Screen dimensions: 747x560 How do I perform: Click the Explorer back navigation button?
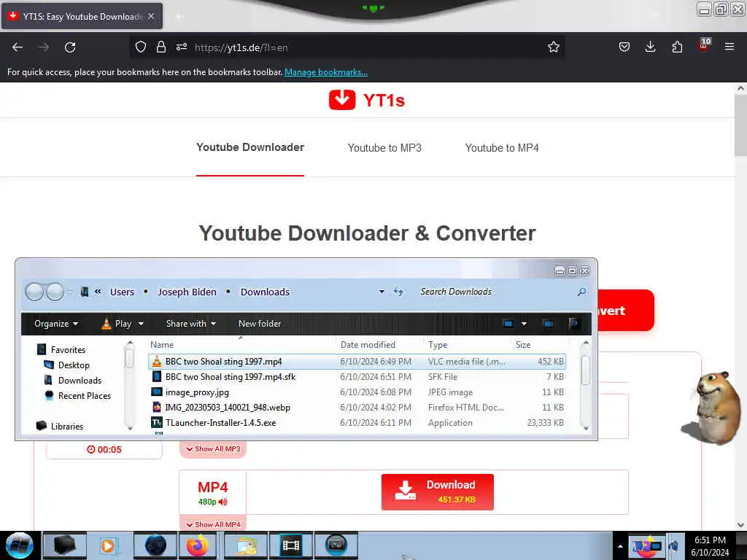pyautogui.click(x=34, y=292)
